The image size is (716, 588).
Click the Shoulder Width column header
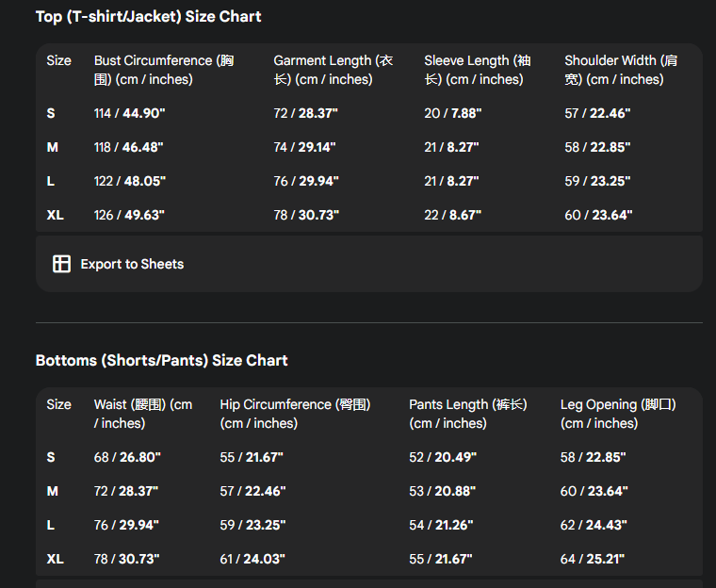[620, 70]
